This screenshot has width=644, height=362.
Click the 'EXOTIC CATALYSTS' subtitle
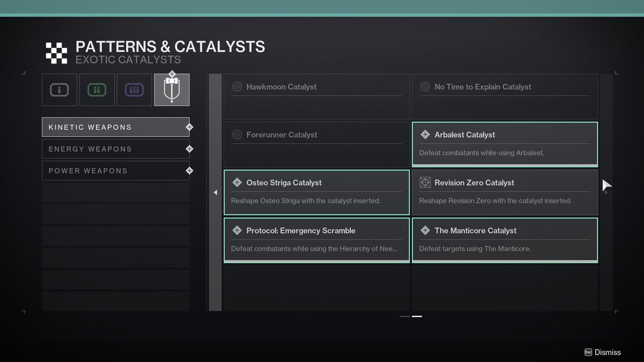tap(128, 60)
